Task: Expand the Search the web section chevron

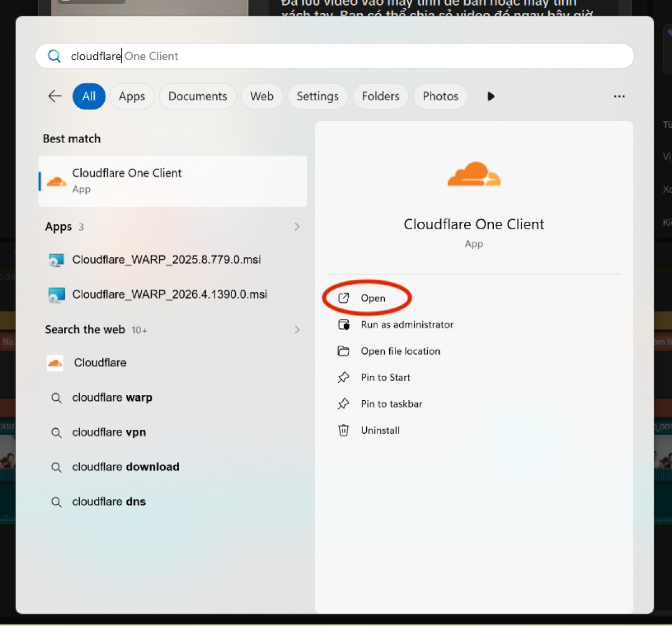Action: (297, 330)
